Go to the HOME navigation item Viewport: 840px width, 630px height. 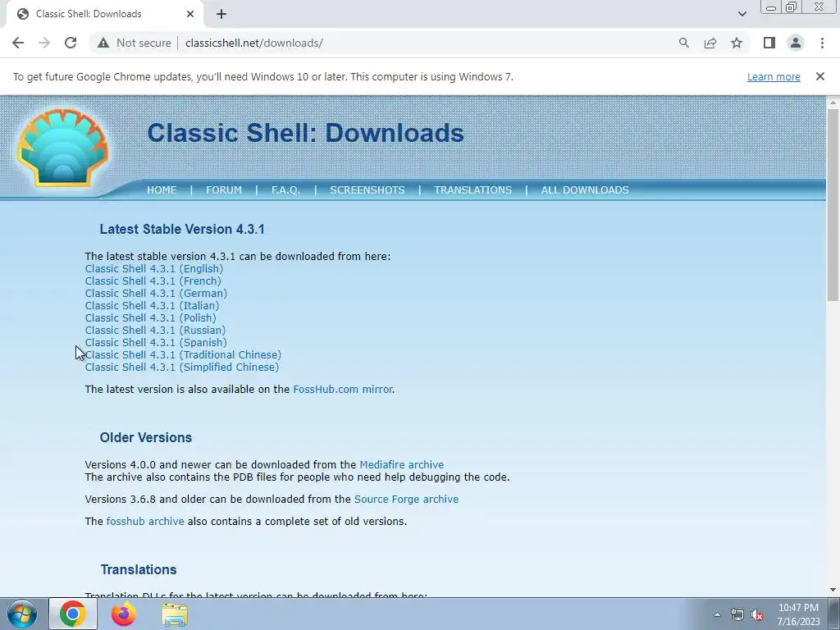(x=162, y=190)
